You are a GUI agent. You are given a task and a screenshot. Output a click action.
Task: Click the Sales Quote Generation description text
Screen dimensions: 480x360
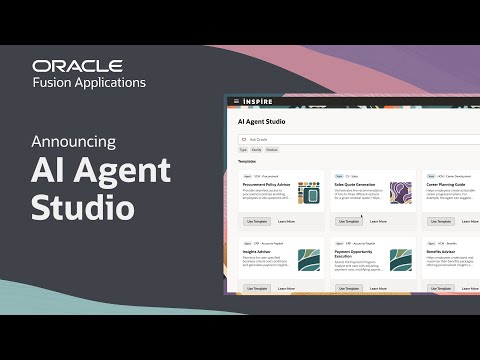point(359,194)
